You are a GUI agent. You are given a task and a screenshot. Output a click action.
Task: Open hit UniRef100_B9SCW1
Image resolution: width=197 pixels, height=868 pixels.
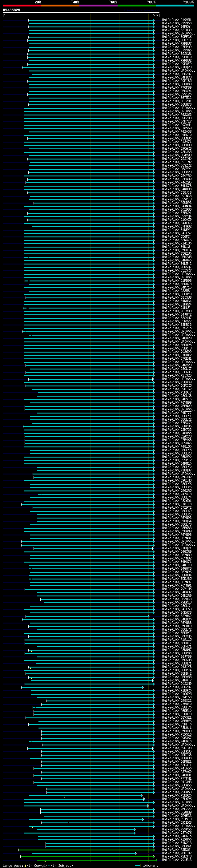[176, 54]
